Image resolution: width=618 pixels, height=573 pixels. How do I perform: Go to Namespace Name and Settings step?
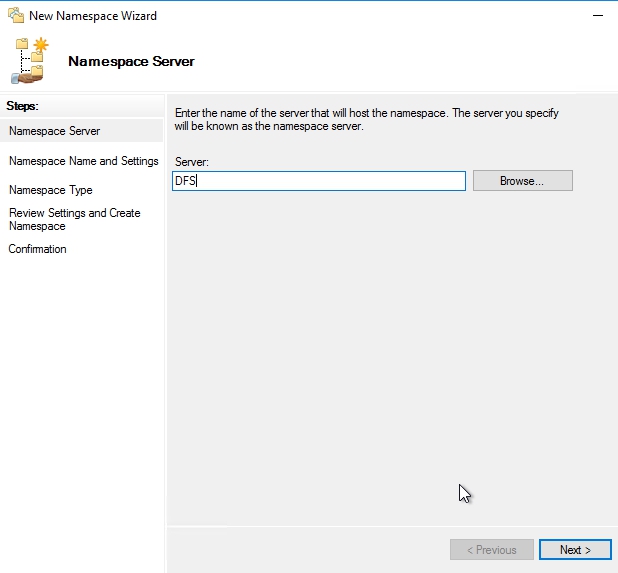[83, 161]
